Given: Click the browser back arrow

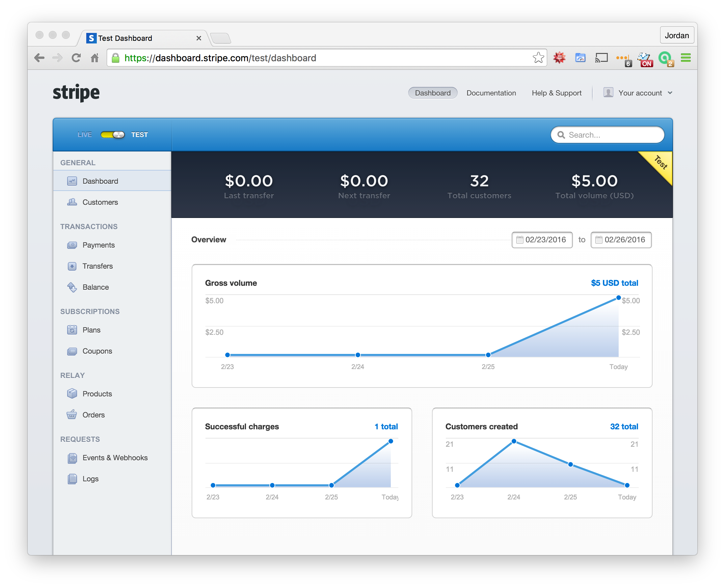Looking at the screenshot, I should coord(40,58).
